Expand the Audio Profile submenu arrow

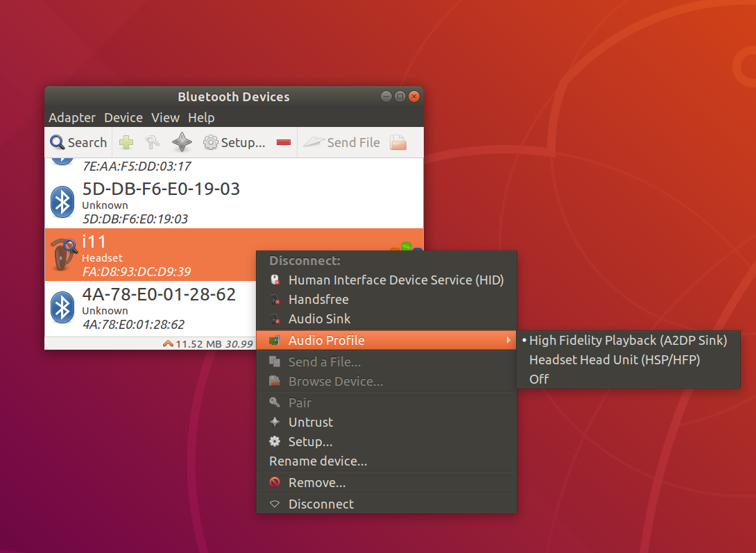(508, 341)
